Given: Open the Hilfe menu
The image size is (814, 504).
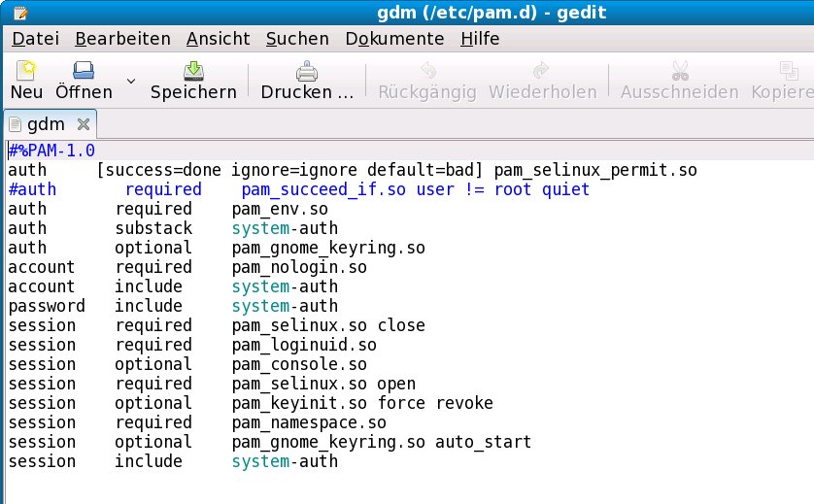Looking at the screenshot, I should pos(480,39).
